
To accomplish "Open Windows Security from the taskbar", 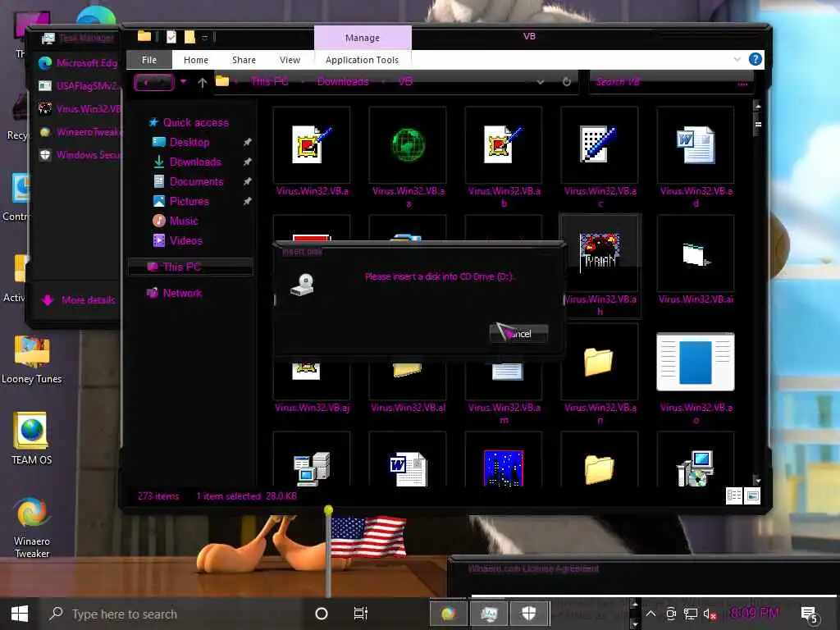I will pyautogui.click(x=529, y=613).
